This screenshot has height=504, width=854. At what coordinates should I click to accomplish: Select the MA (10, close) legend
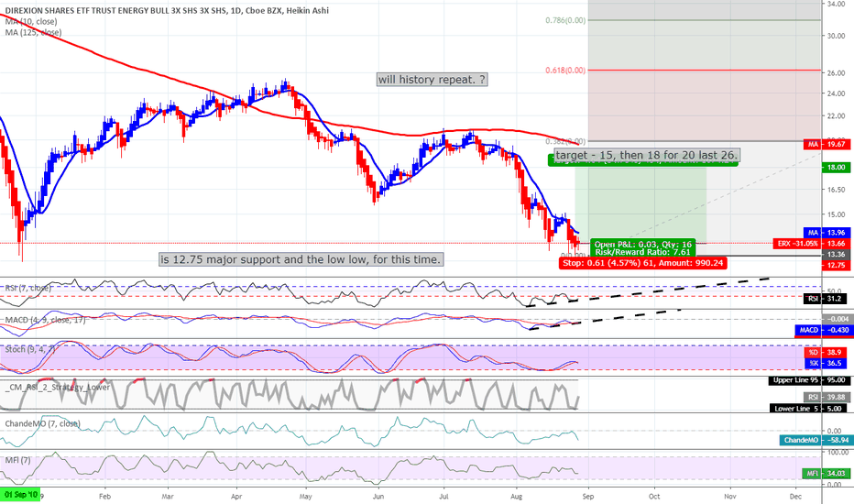[31, 22]
